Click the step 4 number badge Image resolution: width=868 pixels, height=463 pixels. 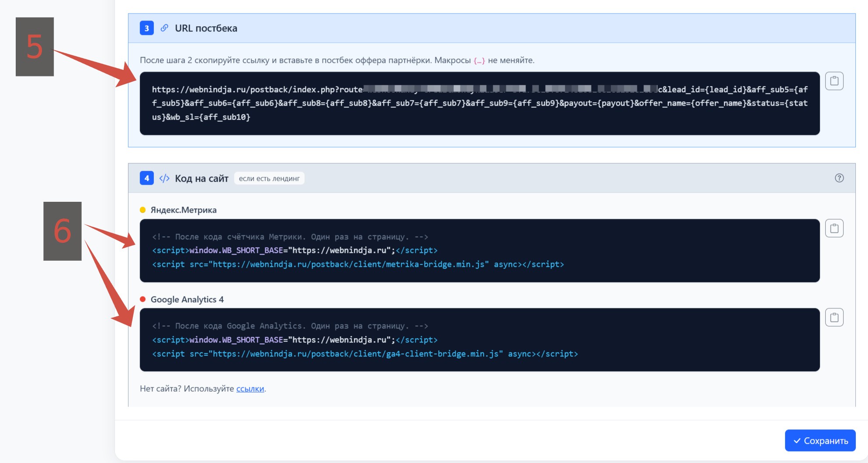tap(147, 178)
